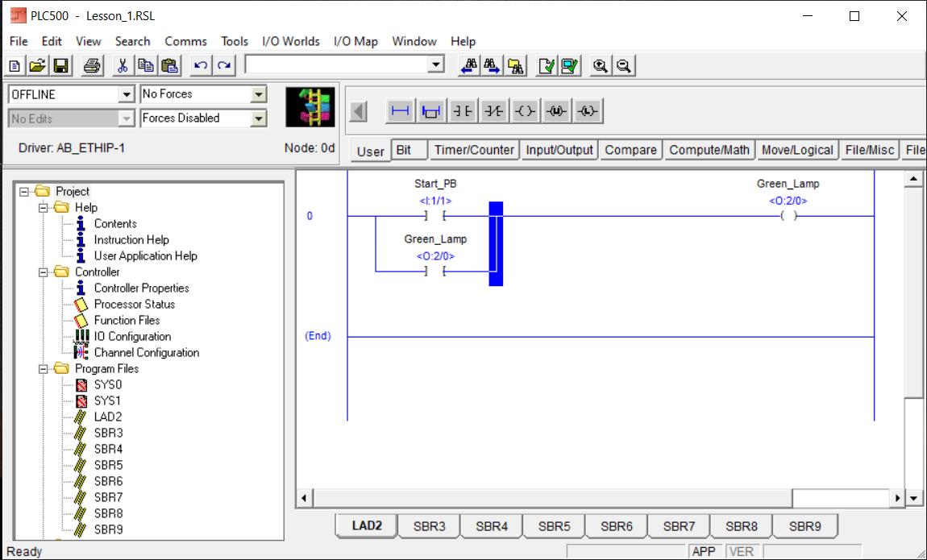Switch to the Move/Logical instruction tab
Image resolution: width=927 pixels, height=560 pixels.
tap(797, 150)
